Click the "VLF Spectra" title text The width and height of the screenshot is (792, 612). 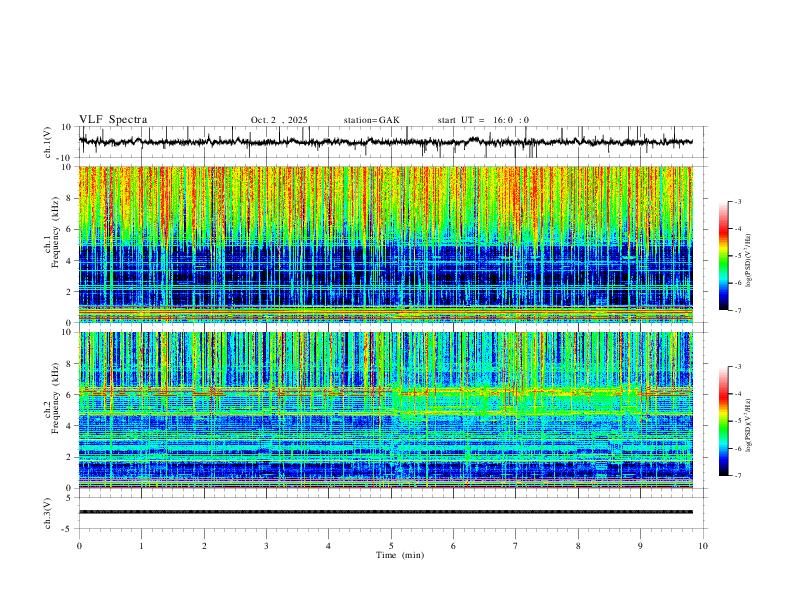click(x=113, y=120)
